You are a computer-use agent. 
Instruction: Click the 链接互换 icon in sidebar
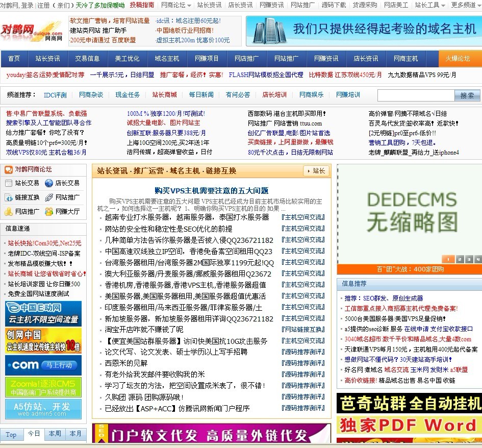click(9, 197)
